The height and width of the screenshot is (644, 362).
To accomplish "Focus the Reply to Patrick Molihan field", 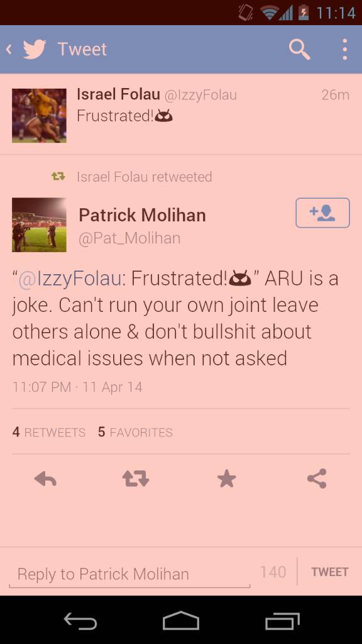I will (x=129, y=574).
